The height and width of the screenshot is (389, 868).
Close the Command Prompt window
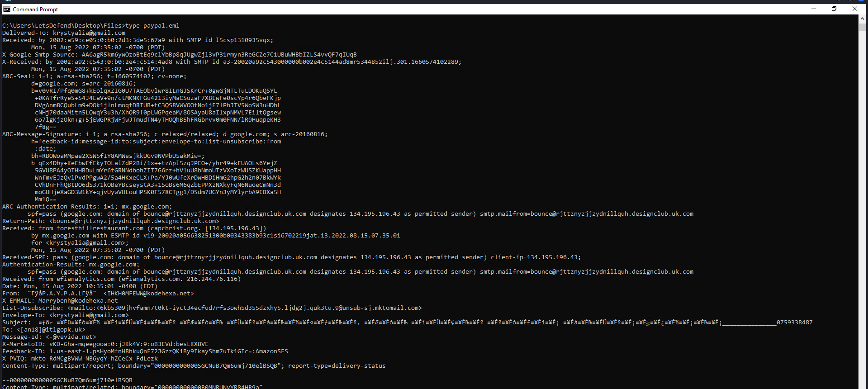(x=855, y=9)
